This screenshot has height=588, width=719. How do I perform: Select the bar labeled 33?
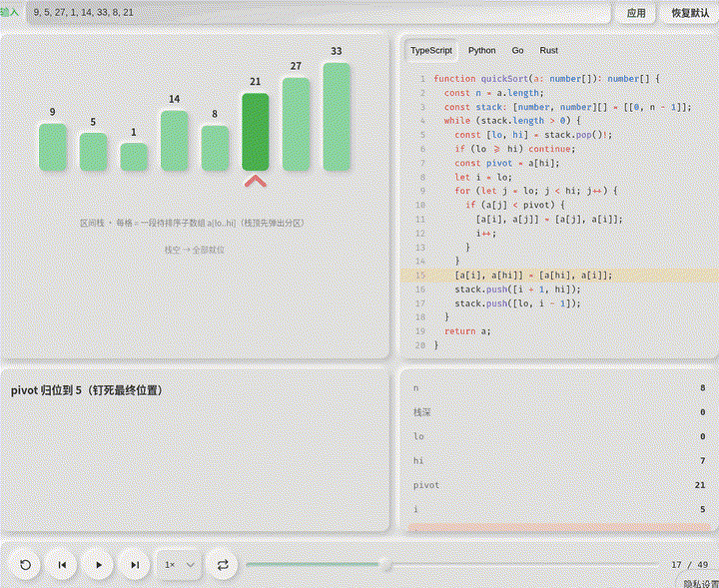click(337, 117)
